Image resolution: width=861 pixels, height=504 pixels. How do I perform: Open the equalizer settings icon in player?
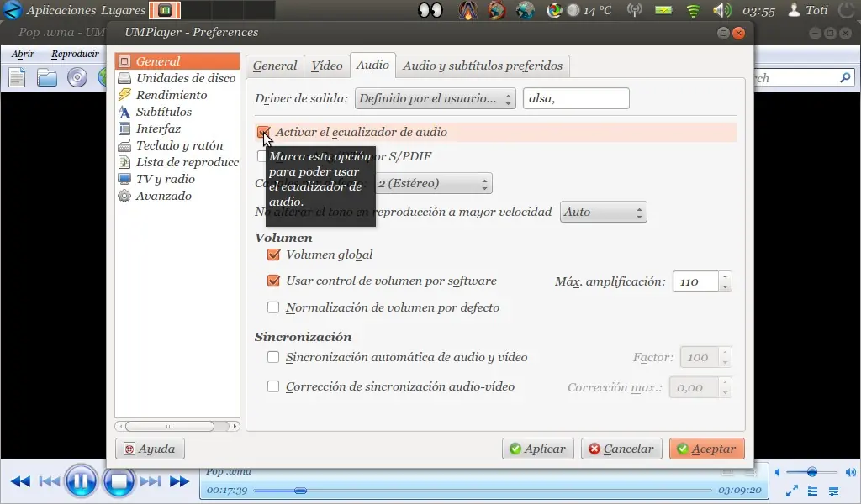tap(833, 491)
